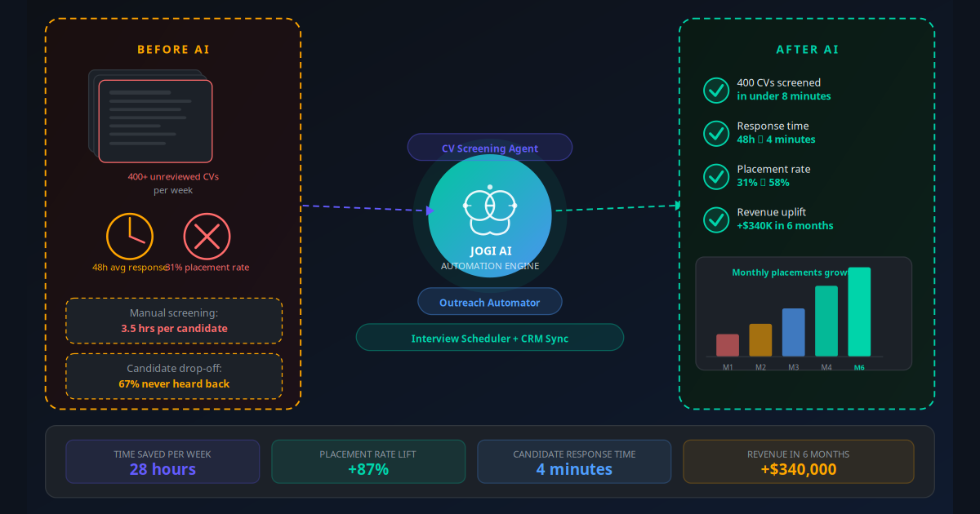The height and width of the screenshot is (514, 980).
Task: Click the blue M3 chart bar
Action: [794, 332]
